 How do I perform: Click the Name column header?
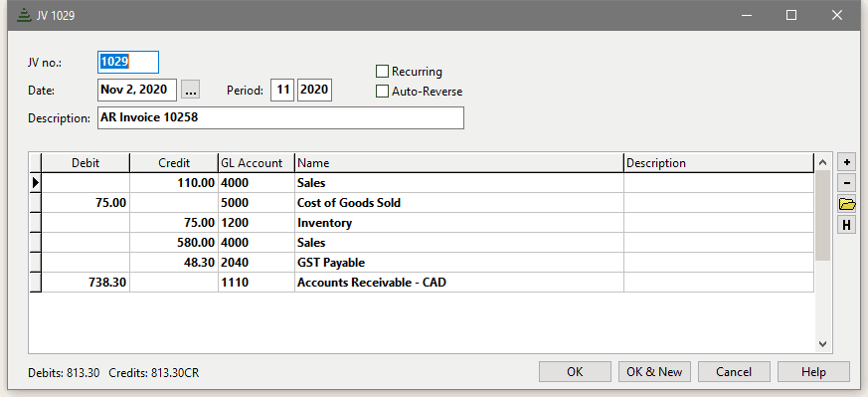click(x=459, y=163)
